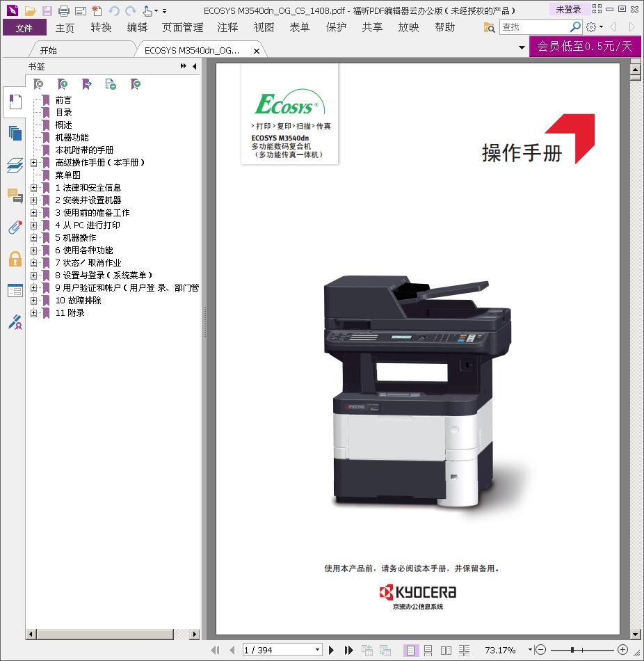
Task: Open the Bookmarks side panel icon
Action: point(15,102)
